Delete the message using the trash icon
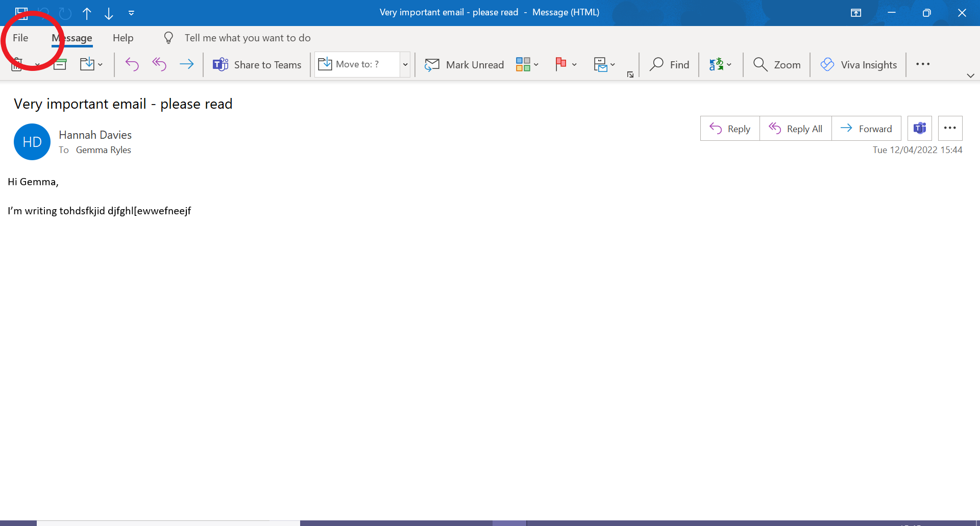 click(17, 64)
